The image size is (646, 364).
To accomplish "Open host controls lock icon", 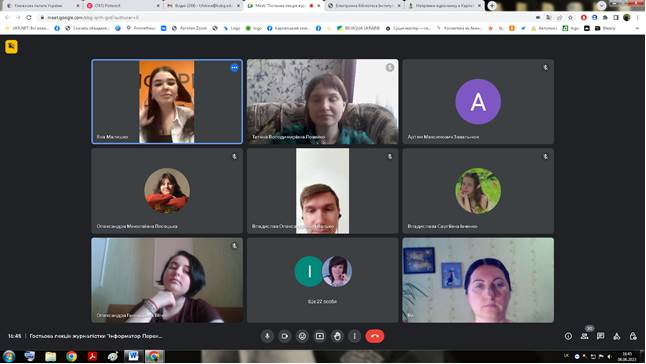I will (633, 336).
